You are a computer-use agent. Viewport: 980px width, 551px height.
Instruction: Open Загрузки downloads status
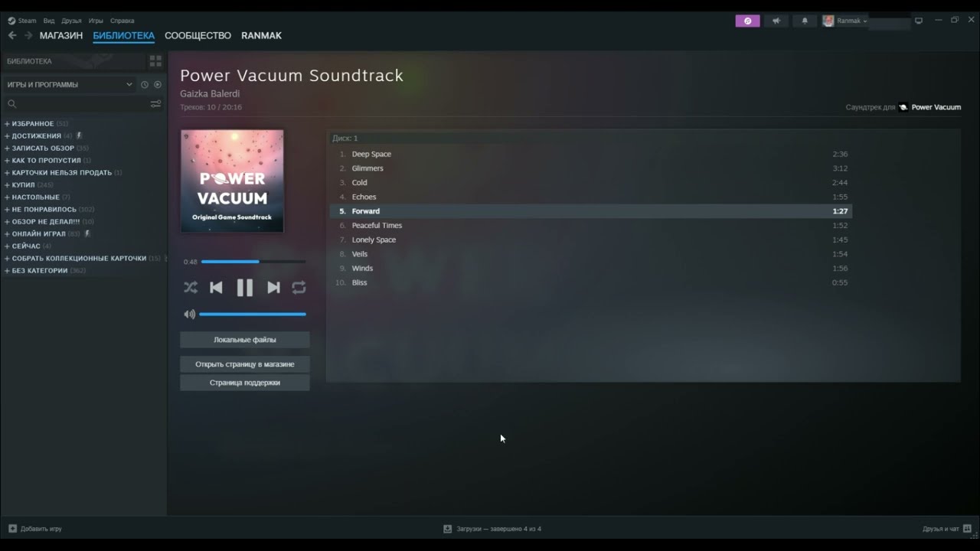(492, 529)
